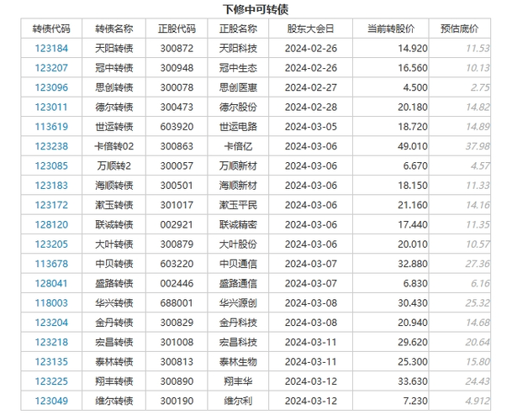Open bond code link 123207
Screen dimensions: 507x420
point(51,68)
